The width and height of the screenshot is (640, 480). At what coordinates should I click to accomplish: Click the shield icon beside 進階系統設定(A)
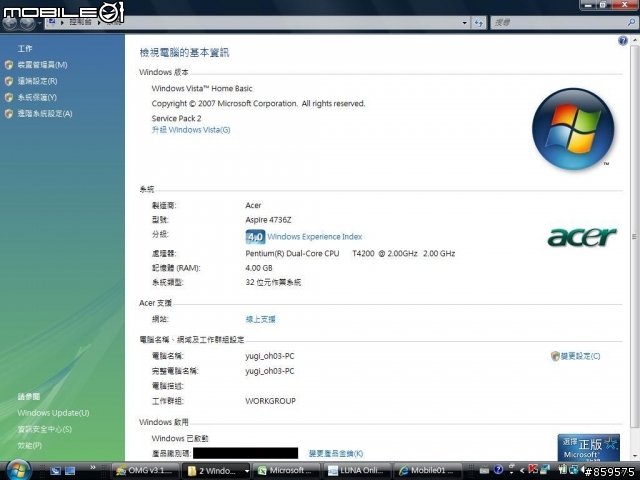tap(9, 114)
